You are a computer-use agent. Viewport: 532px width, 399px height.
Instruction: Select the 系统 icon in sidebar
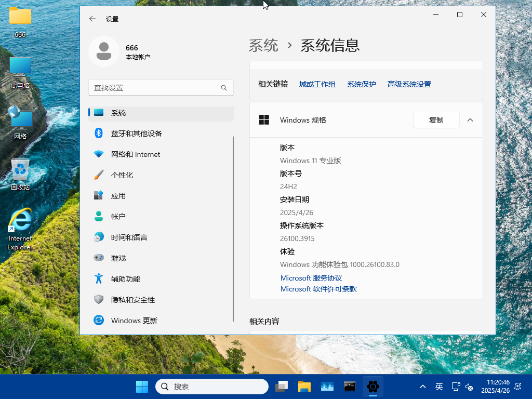pos(99,113)
